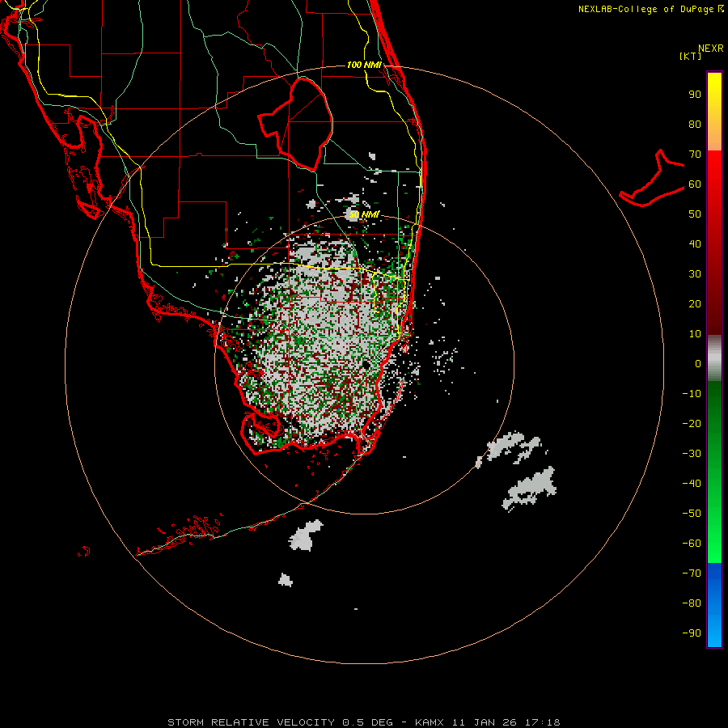
Task: Click the 0 value on the velocity scale
Action: coord(698,363)
